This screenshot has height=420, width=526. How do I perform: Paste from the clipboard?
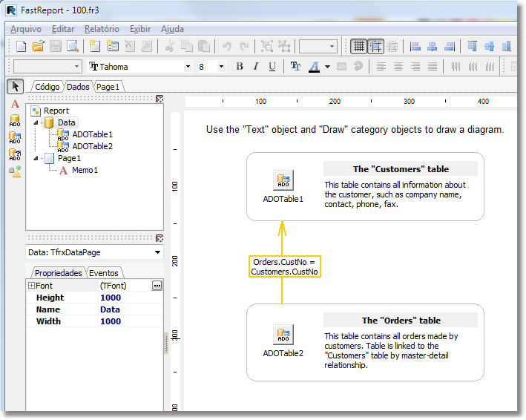click(x=203, y=46)
